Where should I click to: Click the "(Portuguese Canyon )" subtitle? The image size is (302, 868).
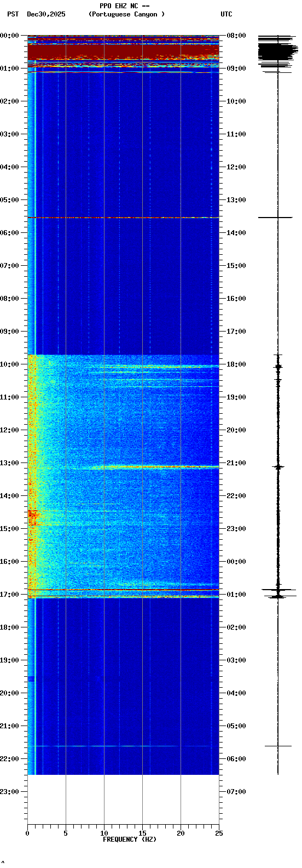pyautogui.click(x=126, y=14)
